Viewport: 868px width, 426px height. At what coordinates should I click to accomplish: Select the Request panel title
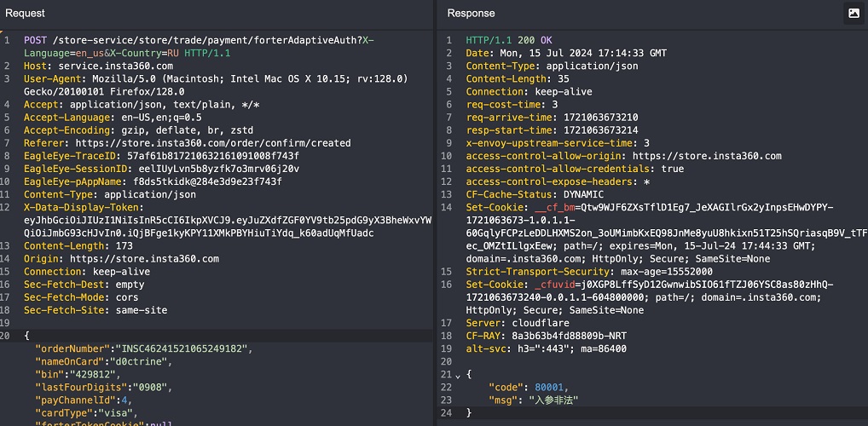(26, 13)
